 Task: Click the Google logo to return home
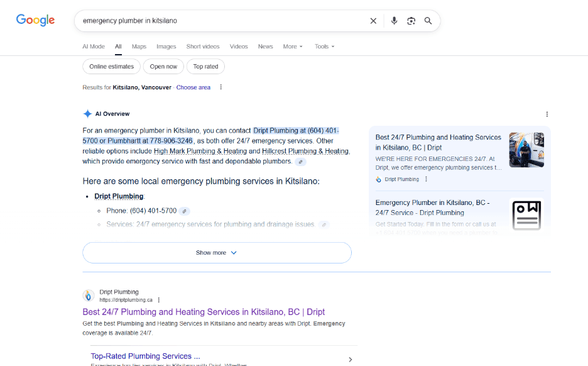35,19
